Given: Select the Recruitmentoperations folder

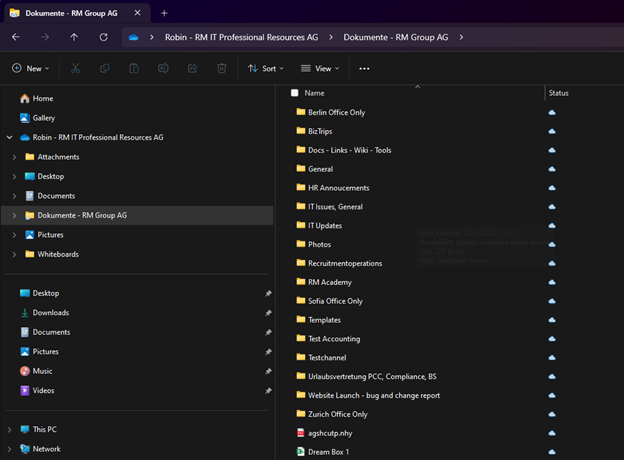Looking at the screenshot, I should coord(344,263).
